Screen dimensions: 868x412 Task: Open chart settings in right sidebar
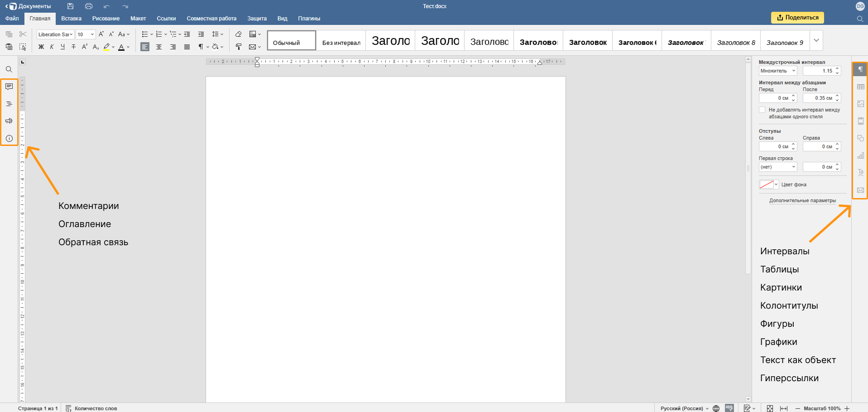coord(860,155)
